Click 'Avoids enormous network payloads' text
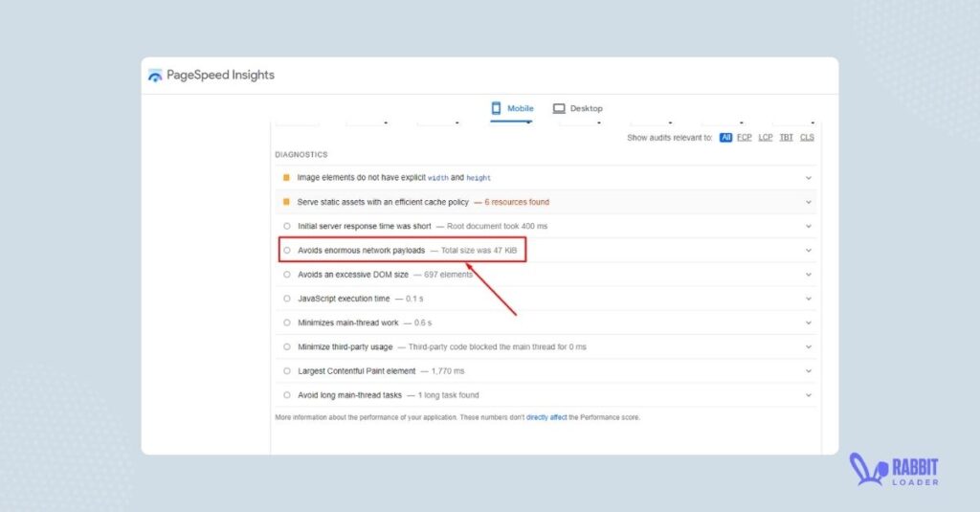The height and width of the screenshot is (512, 980). point(361,250)
